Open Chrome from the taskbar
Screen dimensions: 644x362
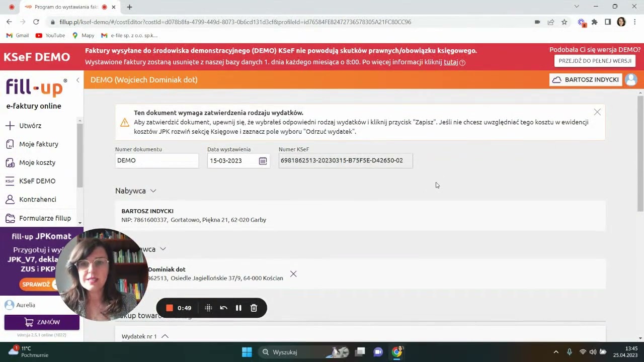point(397,352)
